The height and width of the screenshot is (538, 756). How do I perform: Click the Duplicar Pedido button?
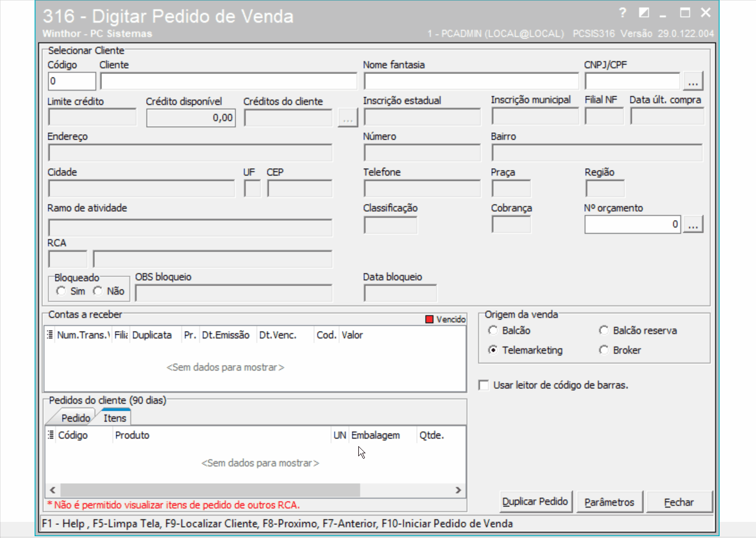[x=535, y=502]
